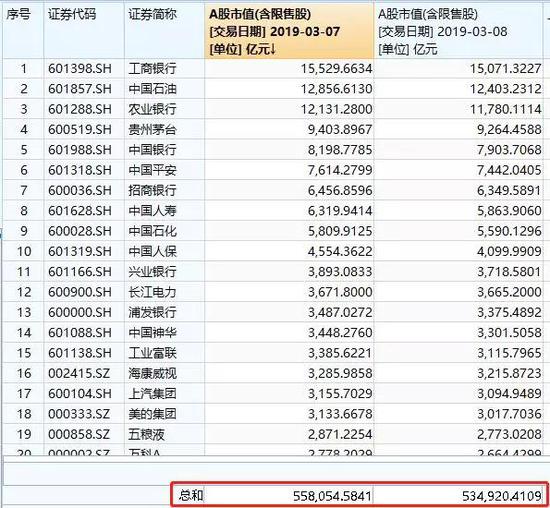Sort by the 2019-03-07 A股市值 column header
550x508 pixels.
tap(289, 31)
